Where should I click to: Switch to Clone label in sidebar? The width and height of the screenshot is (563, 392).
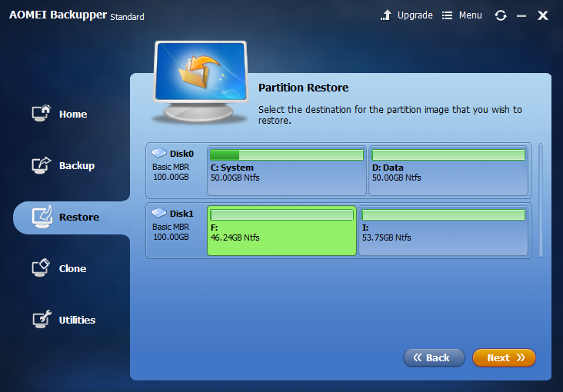point(72,269)
